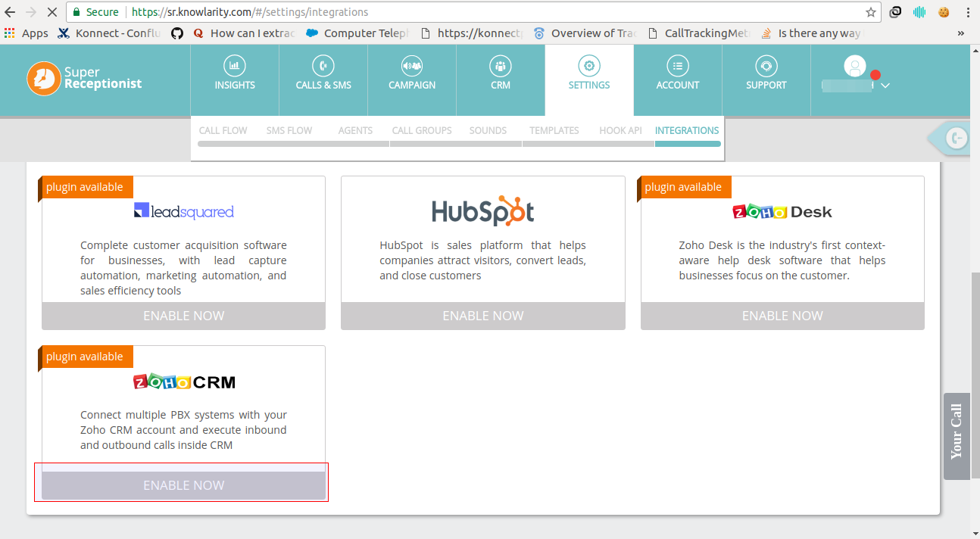Switch to Hook API sub-tab

pos(620,130)
